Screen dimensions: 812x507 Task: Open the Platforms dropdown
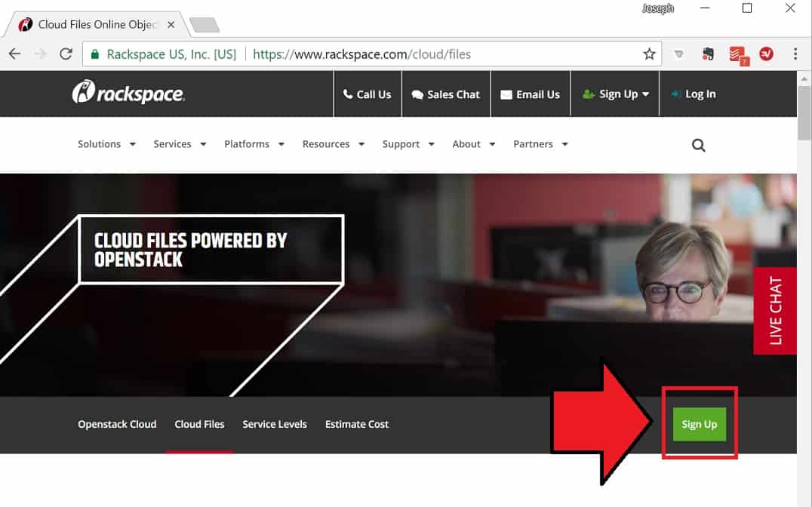[254, 144]
